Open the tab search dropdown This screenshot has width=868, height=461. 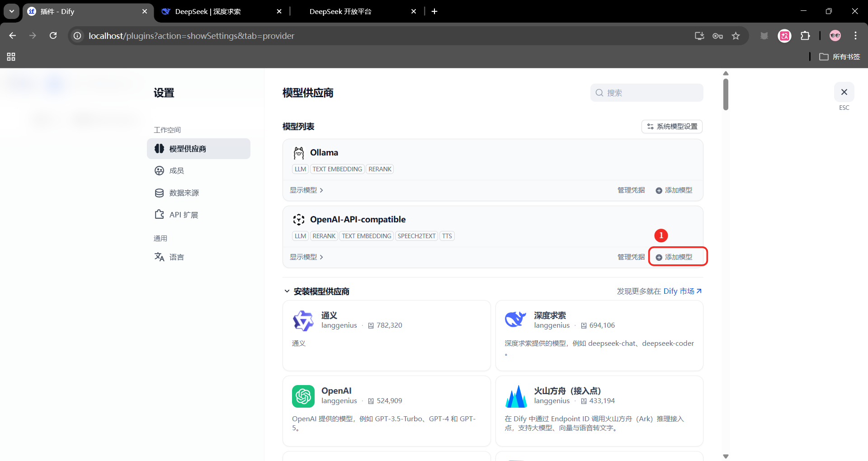12,11
